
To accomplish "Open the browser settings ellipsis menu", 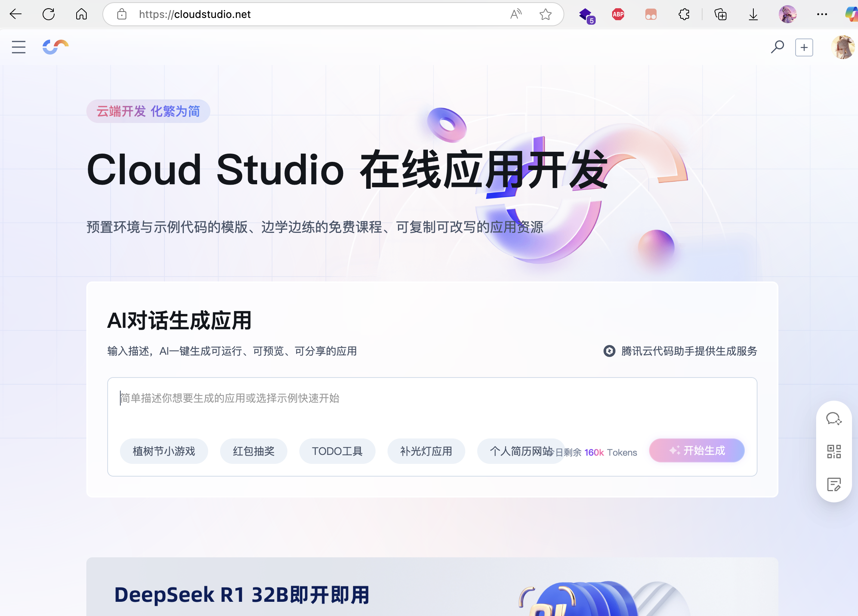I will 822,14.
